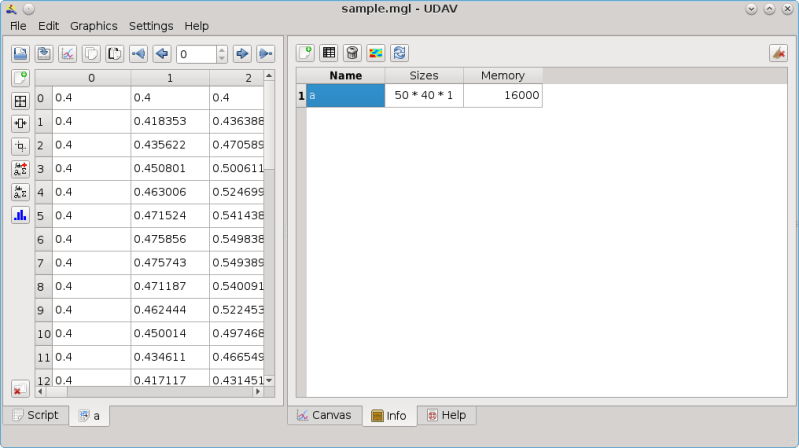Select cell with value 0.463006
This screenshot has width=799, height=448.
[x=170, y=192]
